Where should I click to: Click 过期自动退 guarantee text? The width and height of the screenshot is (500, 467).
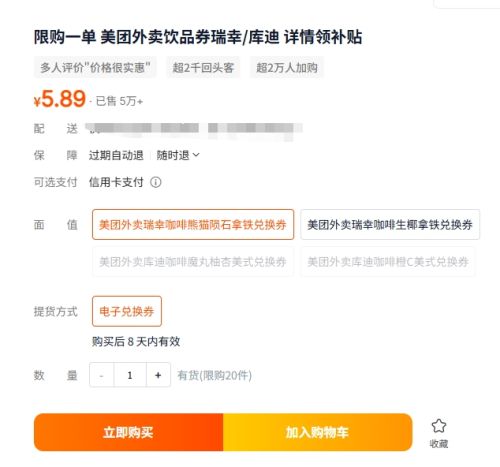tap(116, 155)
